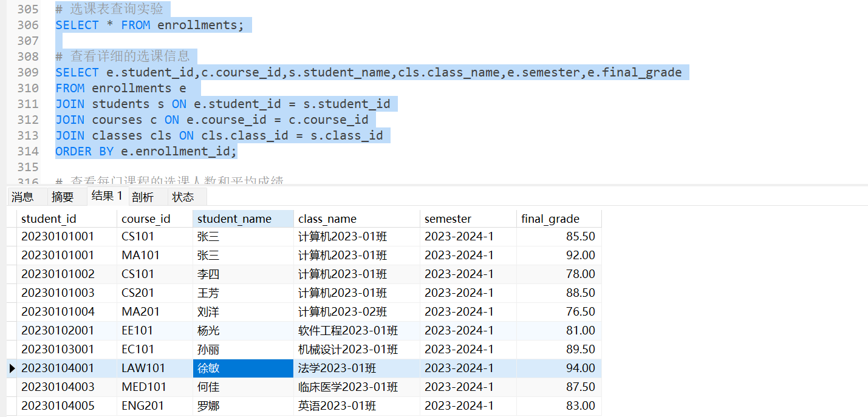Viewport: 868px width, 417px height.
Task: Click line JOIN courses c ON
Action: (x=212, y=120)
